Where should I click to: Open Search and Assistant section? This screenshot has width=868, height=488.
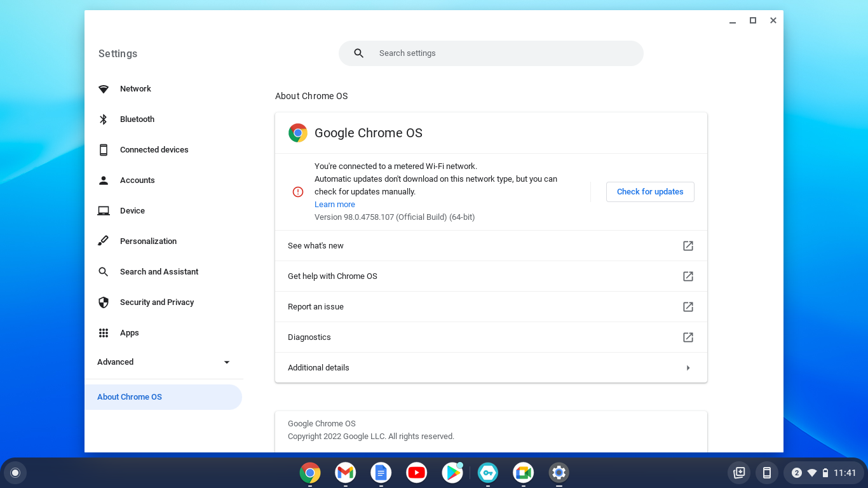(x=164, y=272)
